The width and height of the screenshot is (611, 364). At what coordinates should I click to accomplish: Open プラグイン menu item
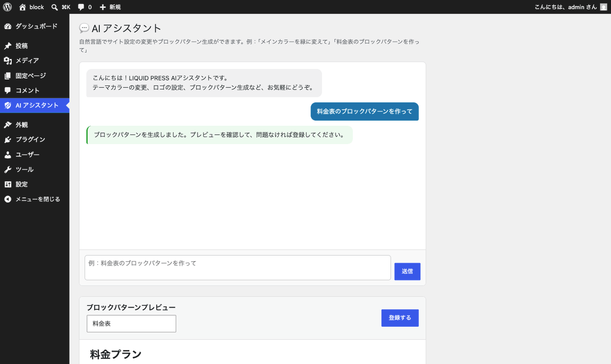coord(35,139)
